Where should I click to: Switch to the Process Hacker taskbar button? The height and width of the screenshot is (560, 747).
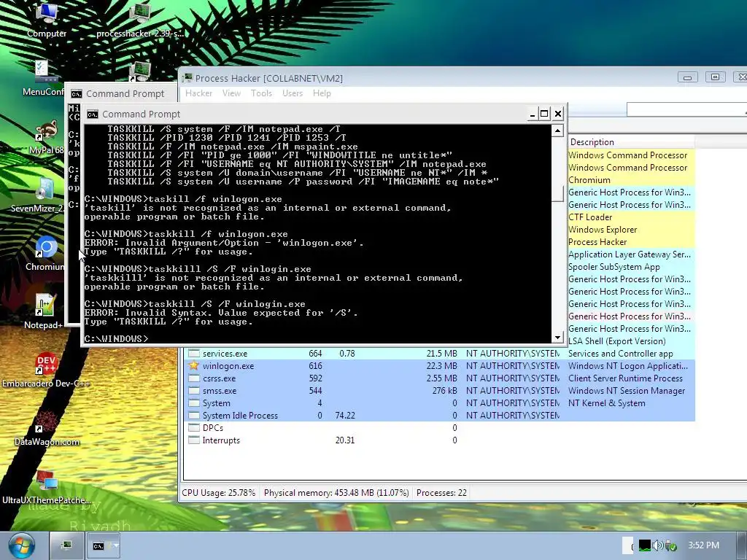66,545
